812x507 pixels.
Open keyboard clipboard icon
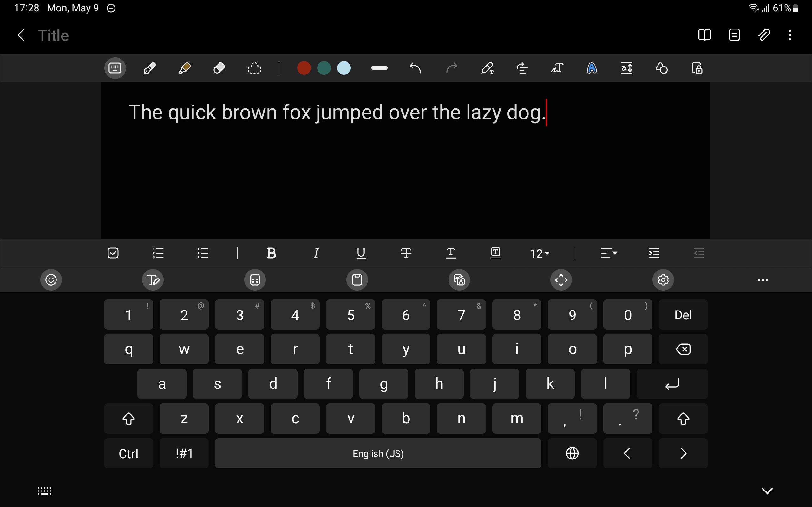point(357,280)
